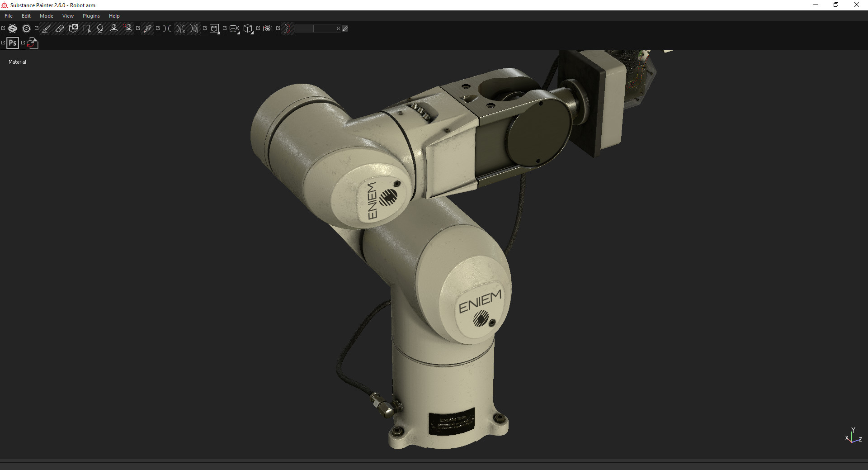Click the resources updater icon
This screenshot has width=868, height=470.
coord(32,43)
